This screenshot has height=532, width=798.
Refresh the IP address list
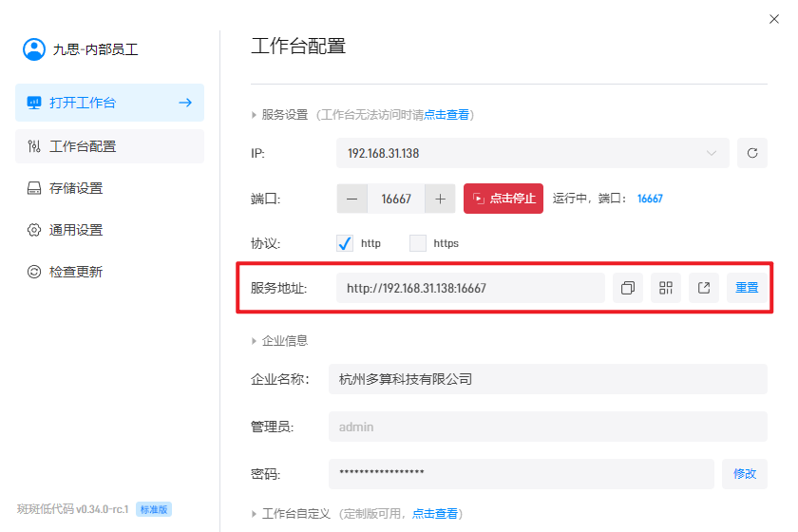752,153
